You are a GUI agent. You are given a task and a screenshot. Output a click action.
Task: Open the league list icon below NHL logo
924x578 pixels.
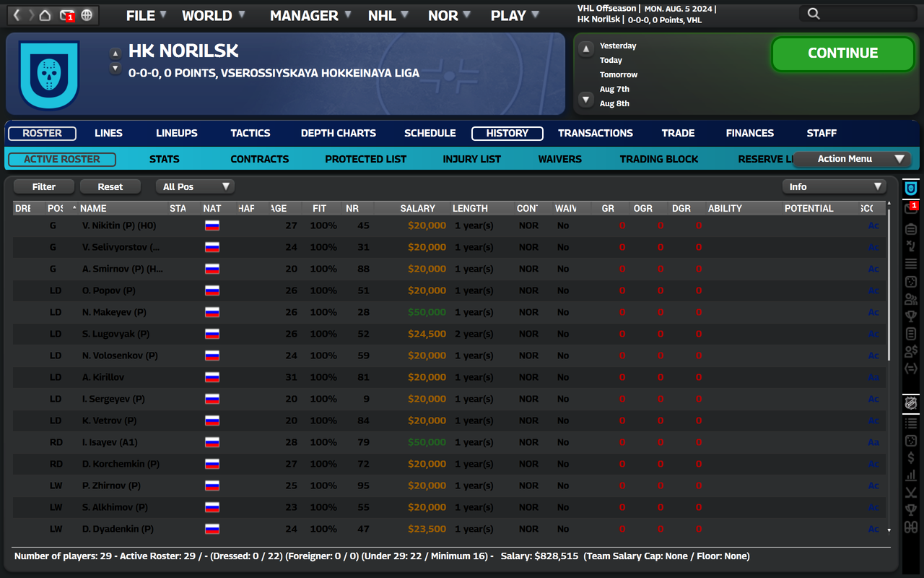[911, 423]
